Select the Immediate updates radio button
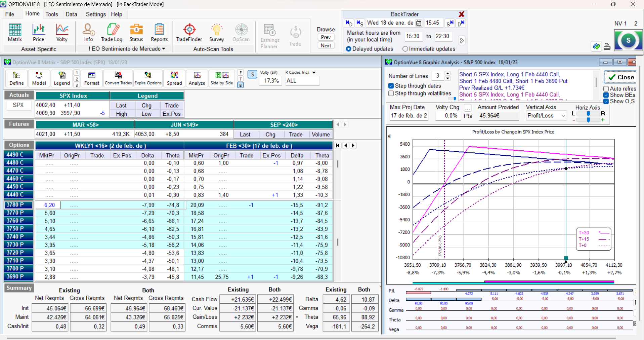 coord(405,49)
